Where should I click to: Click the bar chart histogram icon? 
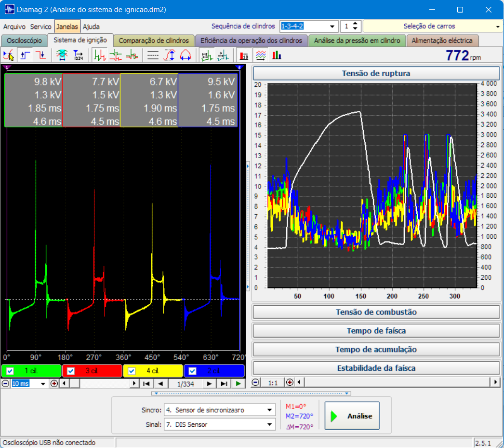pos(277,55)
